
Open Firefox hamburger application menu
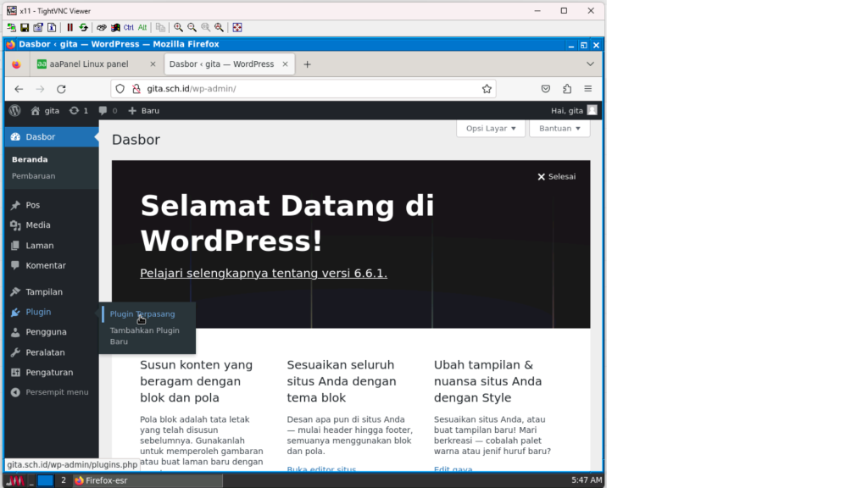pos(588,89)
